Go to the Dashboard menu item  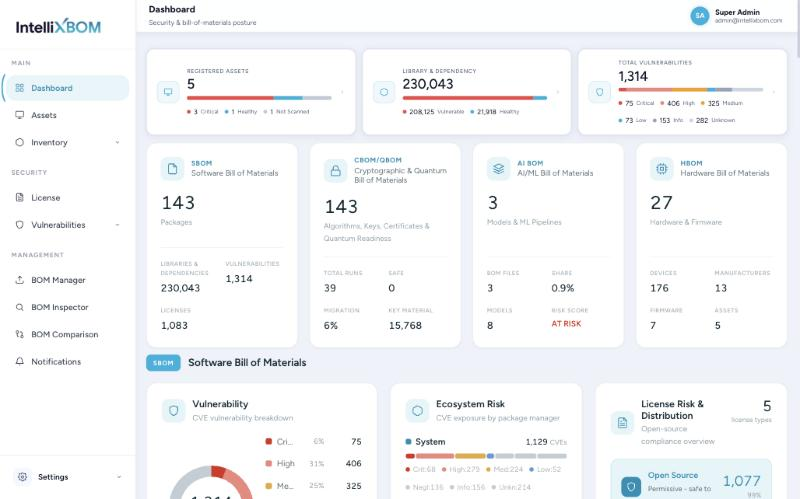coord(67,88)
